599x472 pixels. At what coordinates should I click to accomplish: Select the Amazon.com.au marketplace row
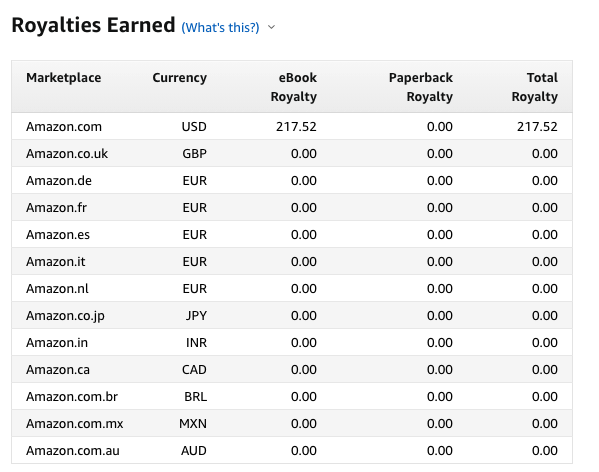(x=292, y=451)
